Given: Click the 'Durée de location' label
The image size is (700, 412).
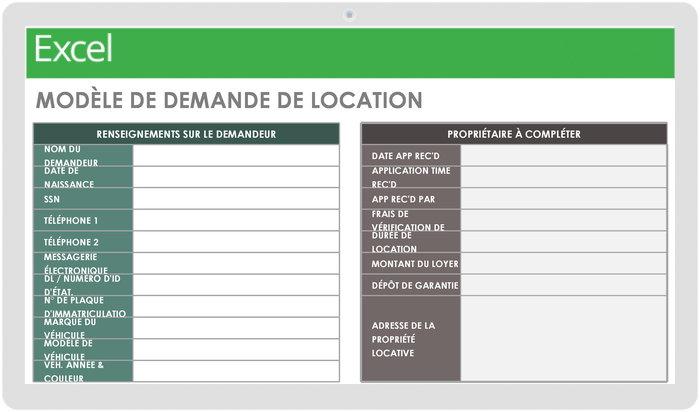Looking at the screenshot, I should [411, 242].
